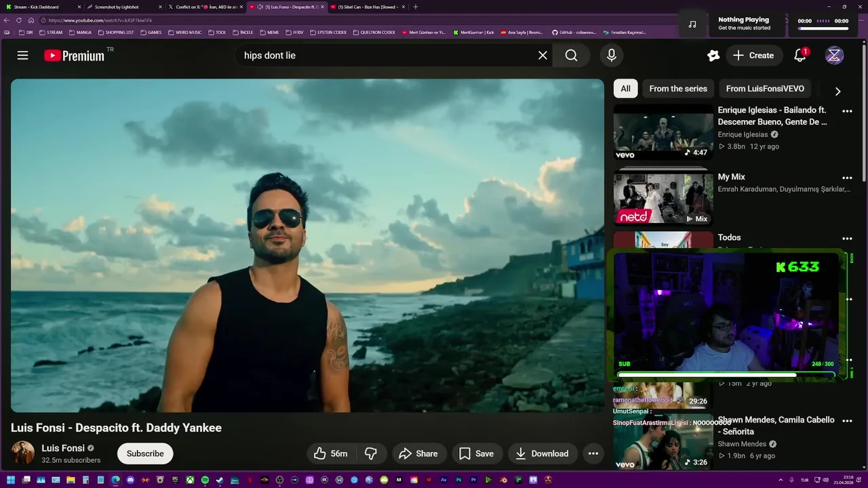Open options for the Todos entry
This screenshot has width=868, height=488.
847,239
